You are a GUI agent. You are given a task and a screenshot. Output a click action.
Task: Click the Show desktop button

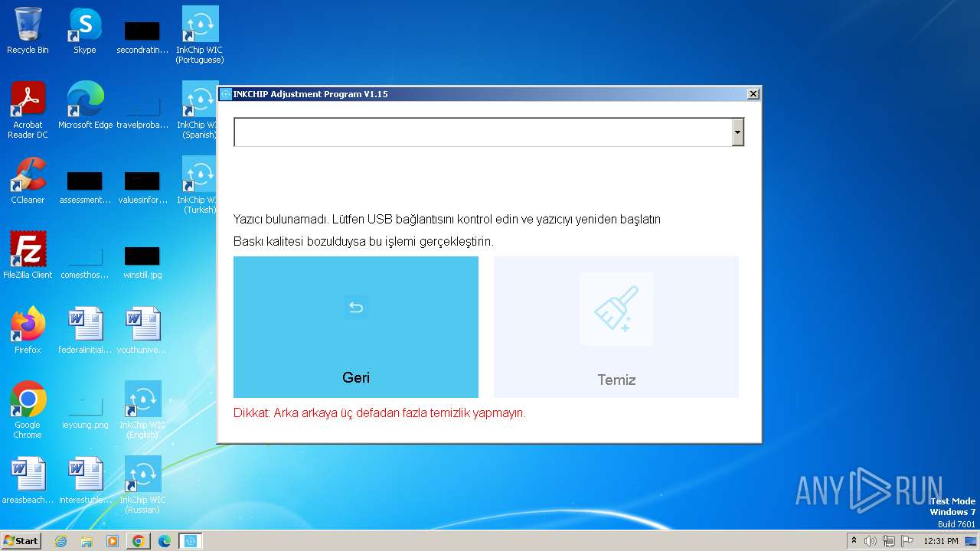tap(971, 541)
